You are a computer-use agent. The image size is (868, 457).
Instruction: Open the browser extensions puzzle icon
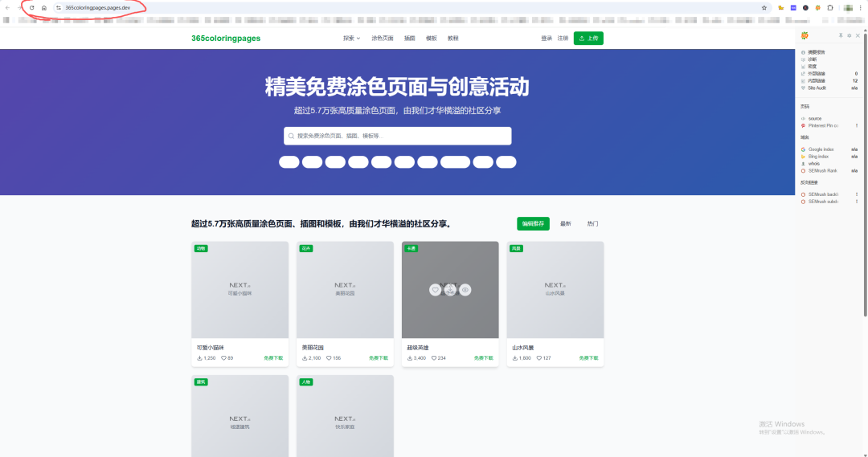(829, 8)
